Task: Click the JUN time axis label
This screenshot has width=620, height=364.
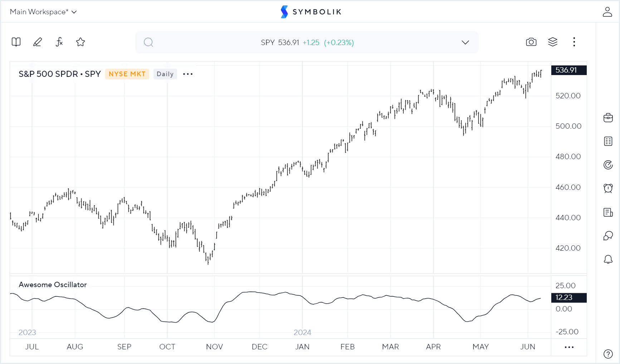Action: coord(528,347)
